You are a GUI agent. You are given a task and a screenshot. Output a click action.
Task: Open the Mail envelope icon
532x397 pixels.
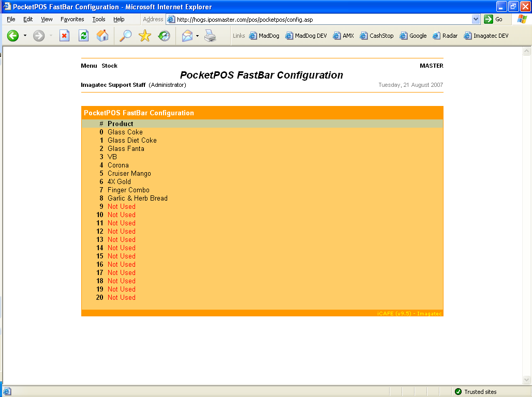click(187, 36)
